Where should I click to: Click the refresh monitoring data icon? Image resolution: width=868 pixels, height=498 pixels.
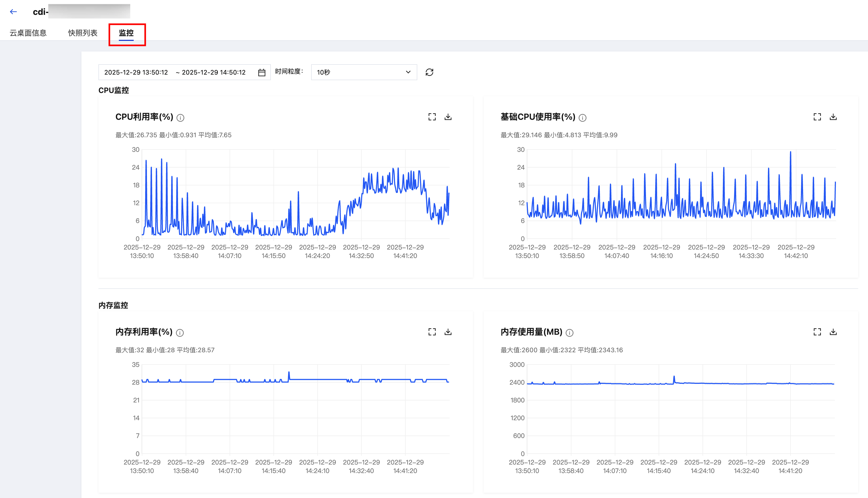(429, 72)
